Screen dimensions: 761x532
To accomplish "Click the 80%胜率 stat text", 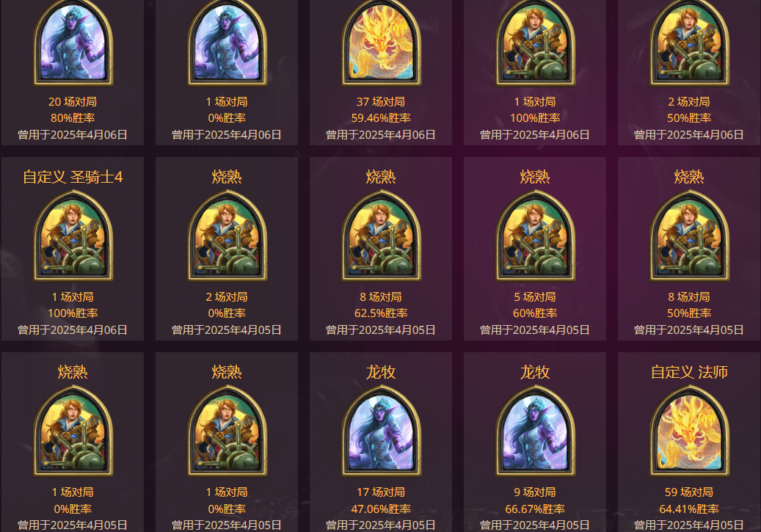I will pyautogui.click(x=73, y=118).
